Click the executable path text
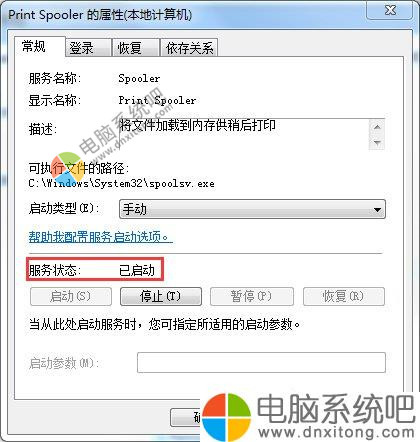The height and width of the screenshot is (442, 420). click(x=121, y=183)
